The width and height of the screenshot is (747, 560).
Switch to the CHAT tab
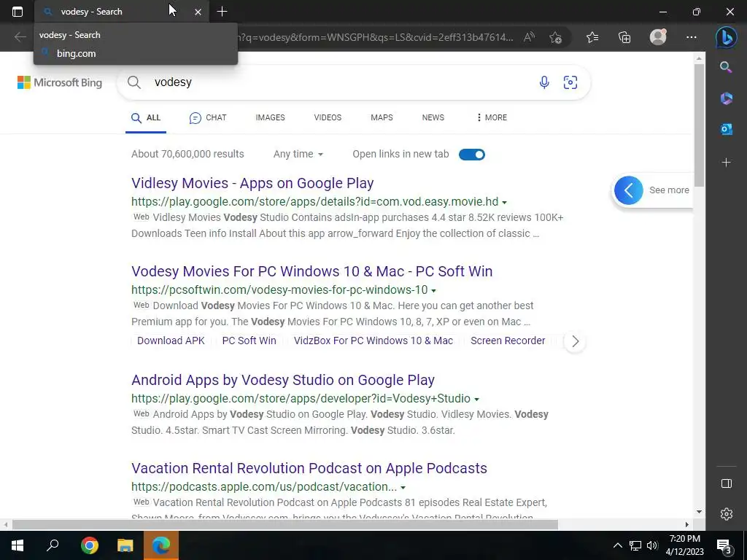(208, 117)
